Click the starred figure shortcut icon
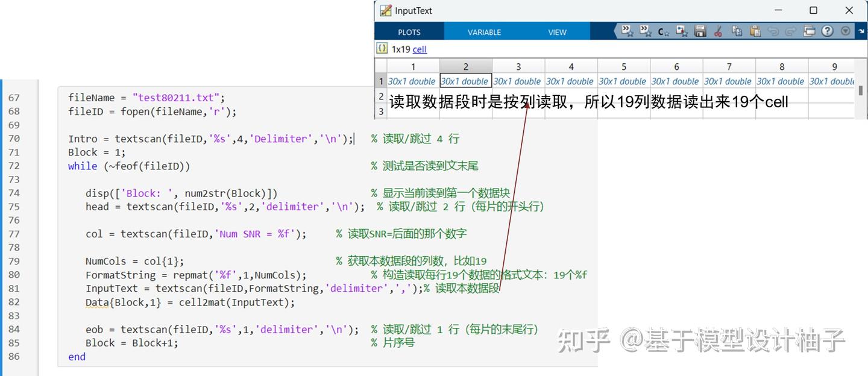Viewport: 868px width, 376px height. point(682,31)
